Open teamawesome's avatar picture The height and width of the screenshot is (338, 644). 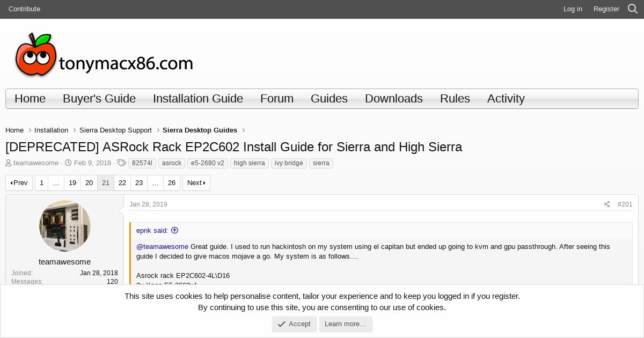point(65,226)
